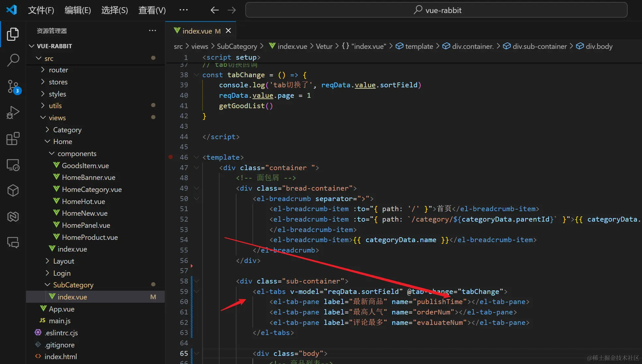
Task: Collapse the SubCategory folder
Action: tap(73, 285)
